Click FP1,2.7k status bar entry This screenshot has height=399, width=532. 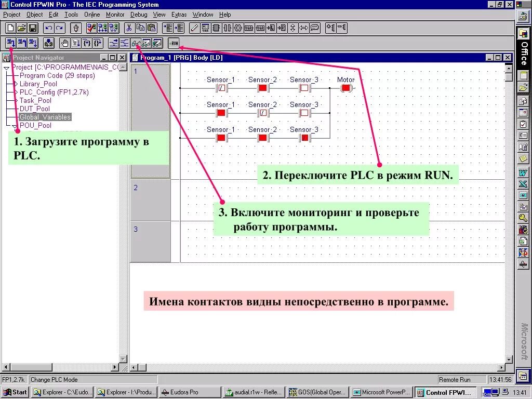tap(14, 380)
